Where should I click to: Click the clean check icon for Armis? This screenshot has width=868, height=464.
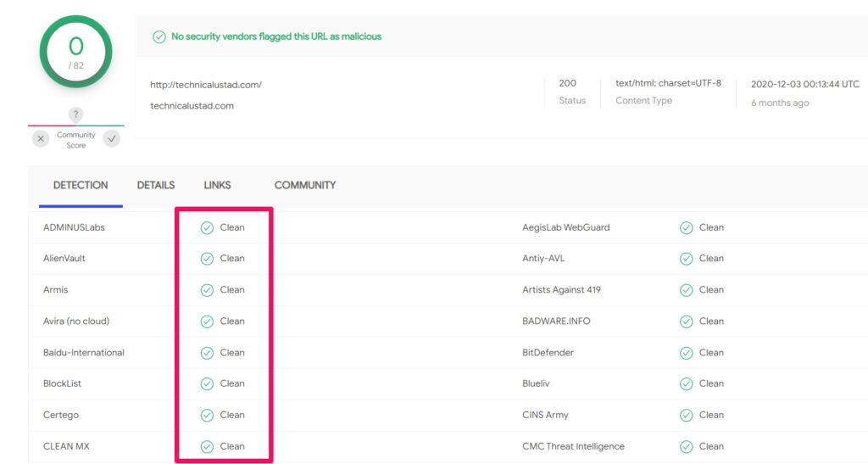coord(207,291)
